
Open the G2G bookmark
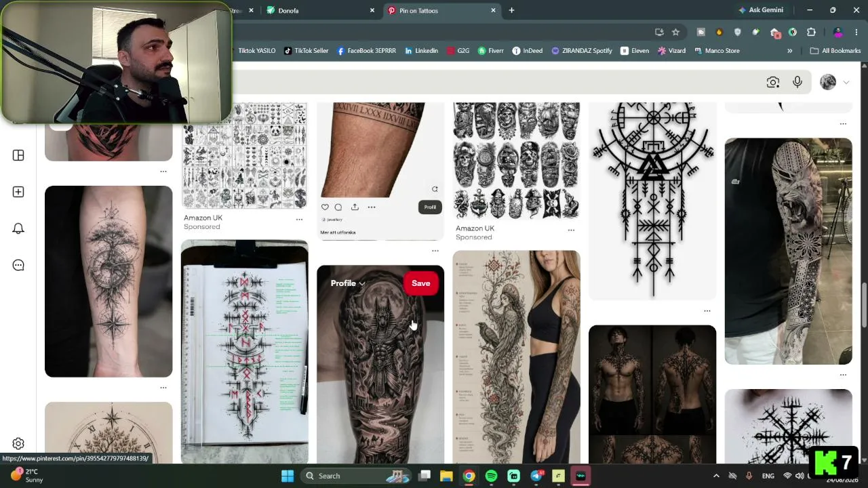pyautogui.click(x=458, y=51)
